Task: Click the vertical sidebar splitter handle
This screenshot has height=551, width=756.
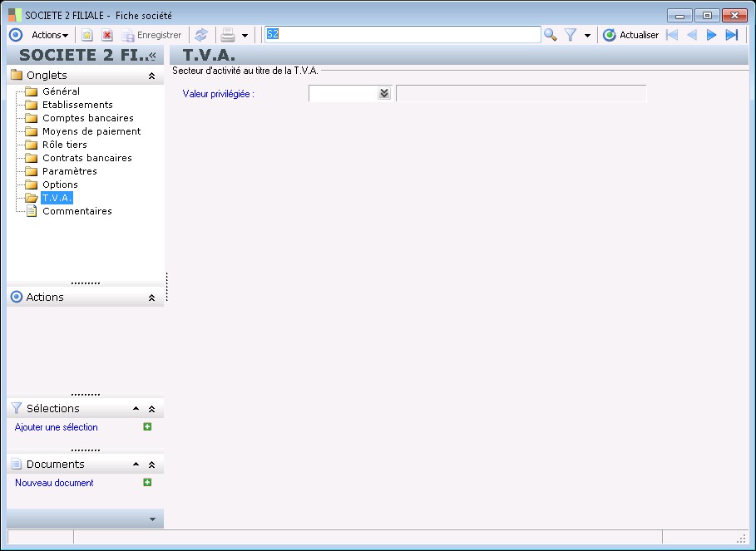Action: coord(167,287)
